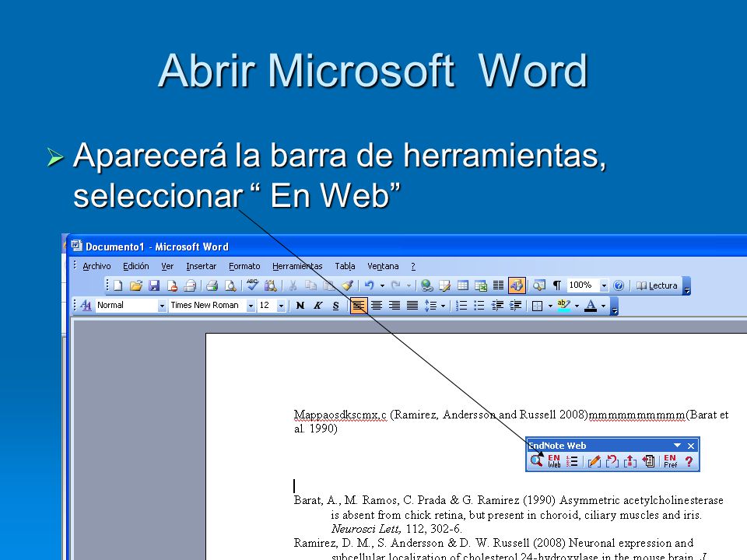Run the ABC spelling and grammar check
The height and width of the screenshot is (560, 747).
tap(252, 285)
